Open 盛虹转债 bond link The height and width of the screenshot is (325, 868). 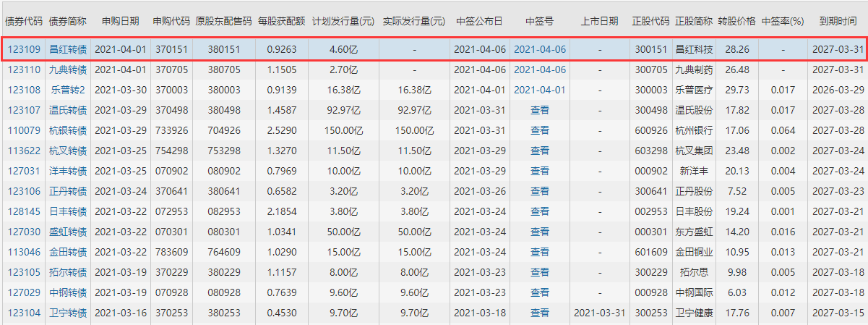68,232
